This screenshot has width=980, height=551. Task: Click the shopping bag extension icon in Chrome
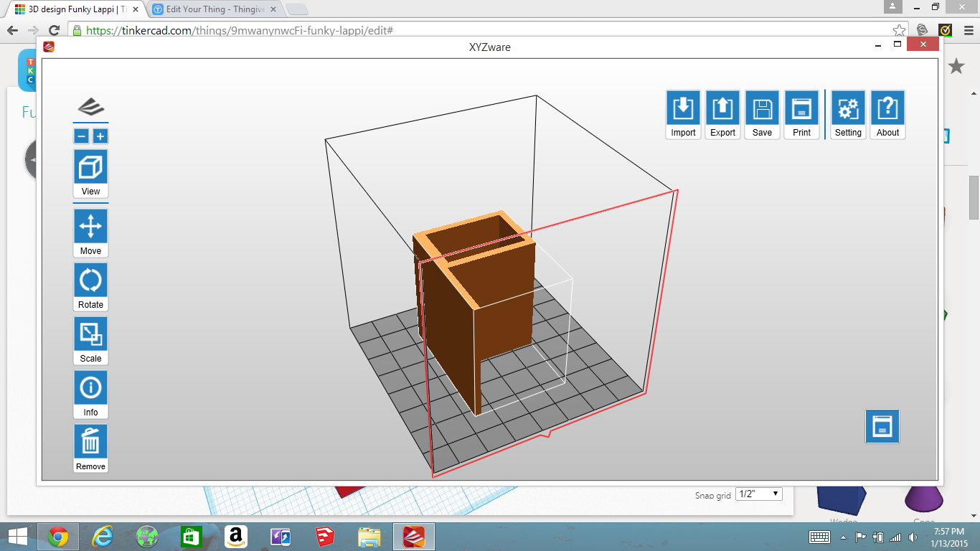(923, 30)
